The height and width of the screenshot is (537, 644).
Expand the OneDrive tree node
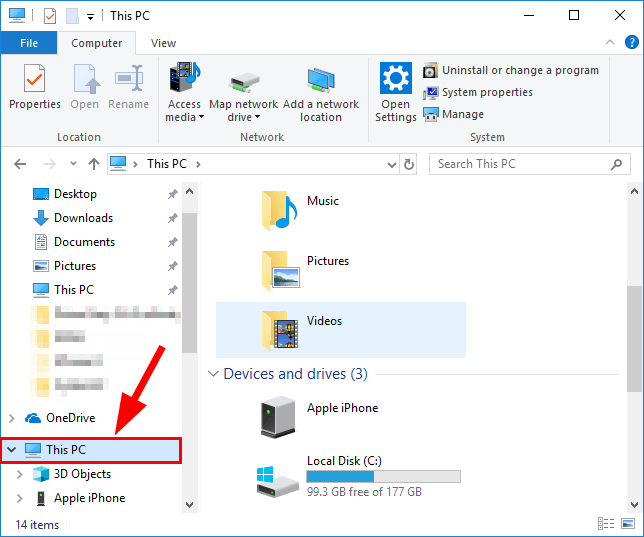(12, 418)
